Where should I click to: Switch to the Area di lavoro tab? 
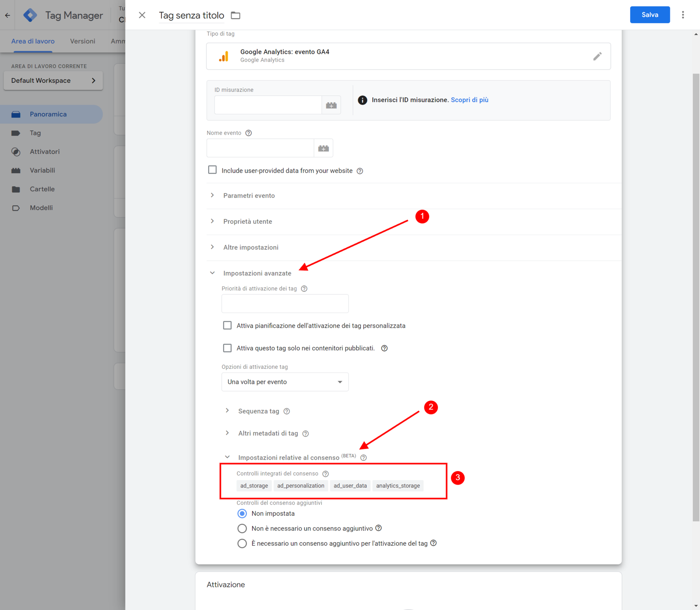tap(33, 41)
